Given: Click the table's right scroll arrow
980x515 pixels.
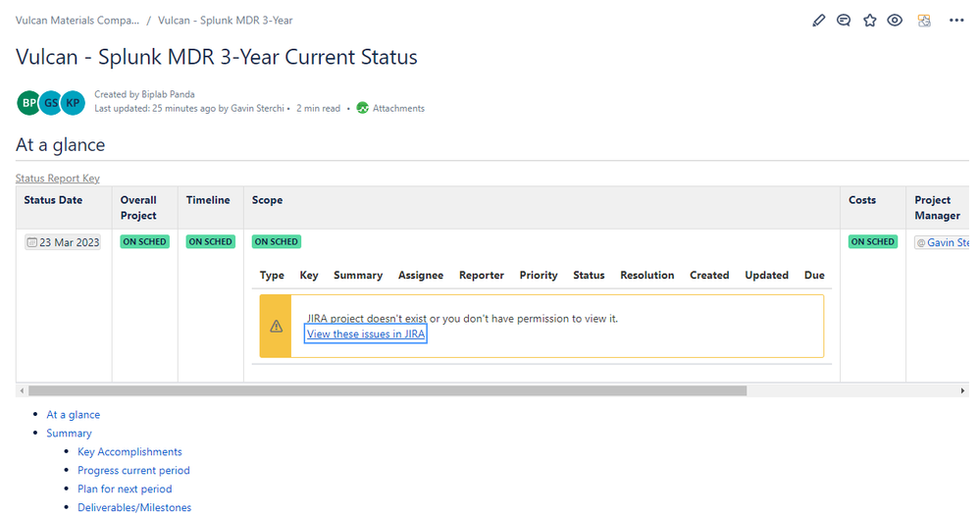Looking at the screenshot, I should coord(962,390).
